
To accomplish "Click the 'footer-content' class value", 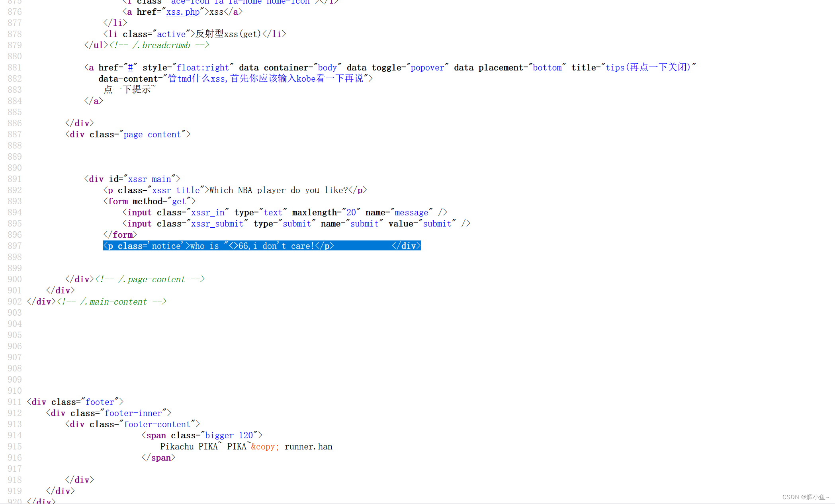I will [x=157, y=424].
